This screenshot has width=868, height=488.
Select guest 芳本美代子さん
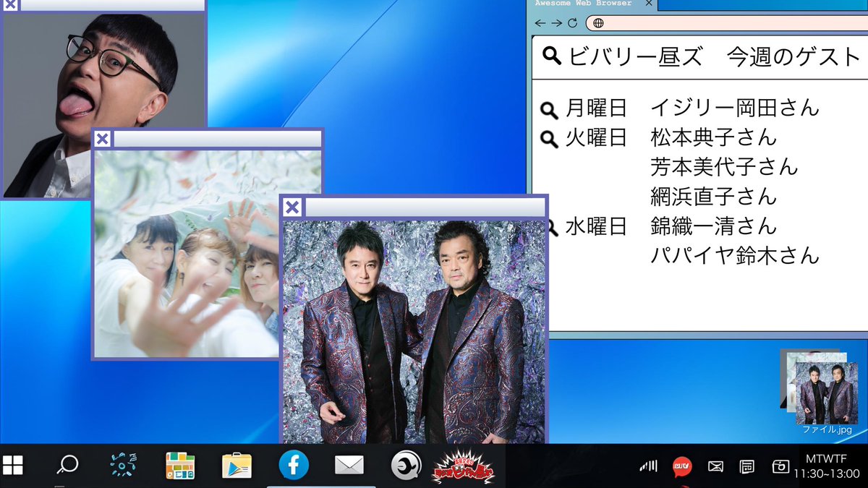[724, 167]
